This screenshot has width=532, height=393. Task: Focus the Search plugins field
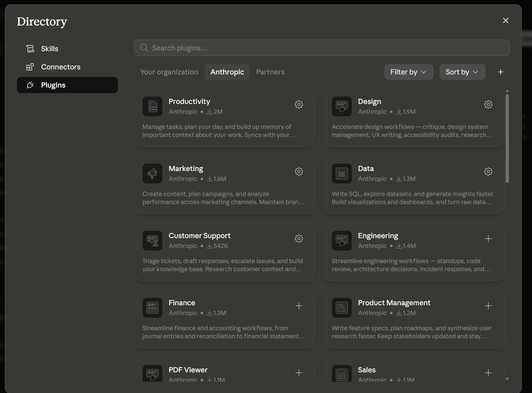322,48
